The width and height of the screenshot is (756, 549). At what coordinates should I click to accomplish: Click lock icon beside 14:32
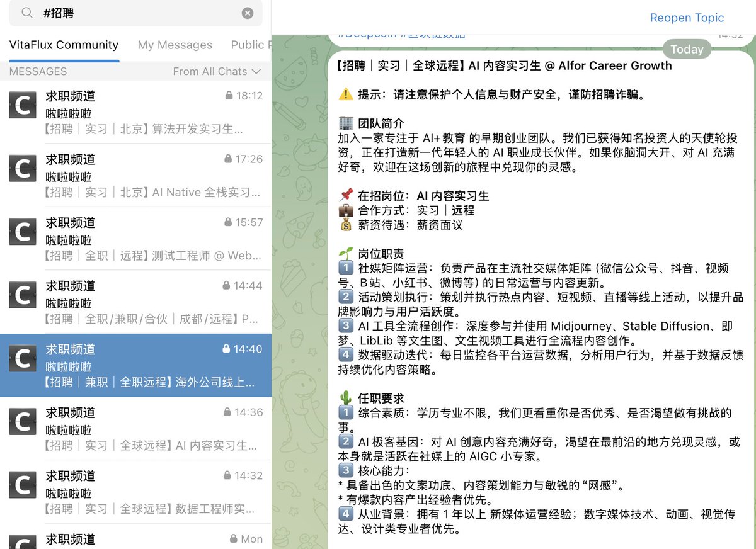[x=228, y=475]
